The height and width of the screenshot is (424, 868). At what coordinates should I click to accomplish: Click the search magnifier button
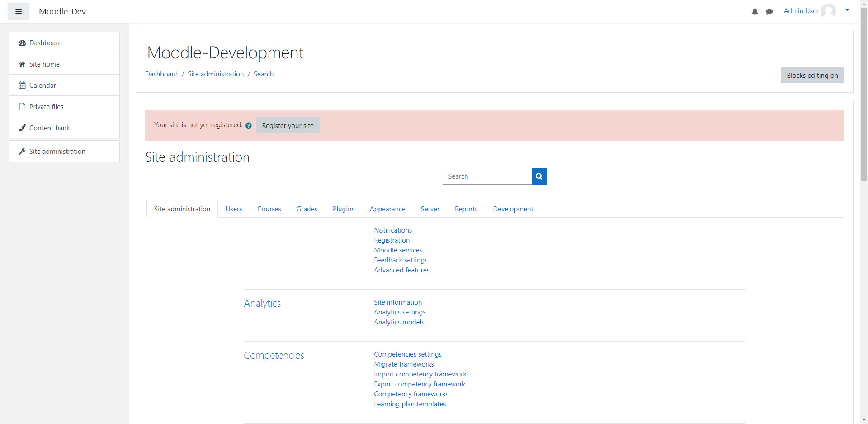539,176
